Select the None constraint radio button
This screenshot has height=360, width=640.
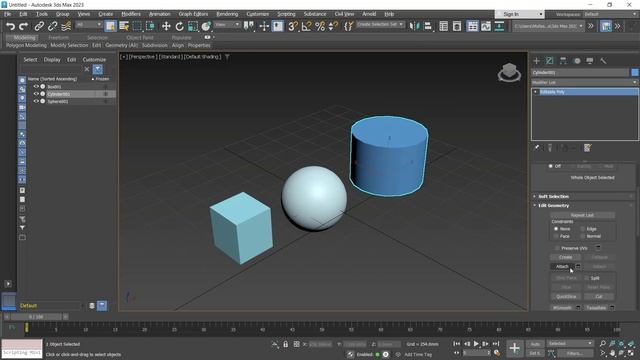pos(556,229)
